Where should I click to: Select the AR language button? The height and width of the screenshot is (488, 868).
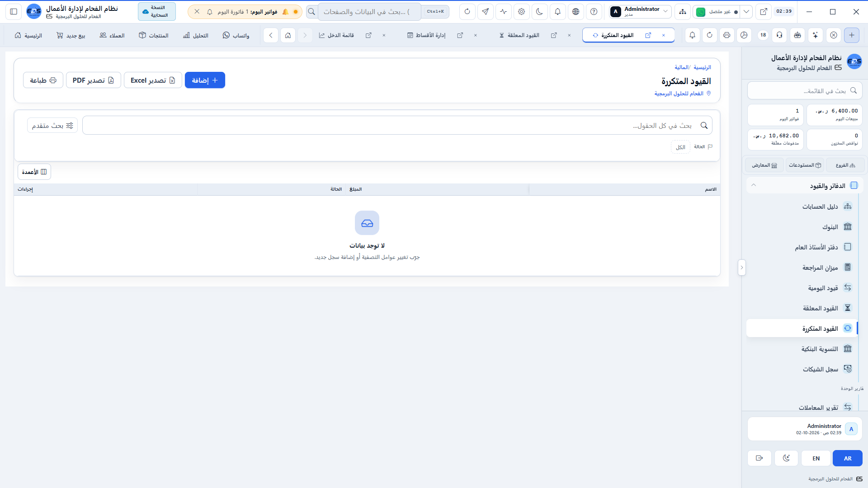pyautogui.click(x=848, y=458)
